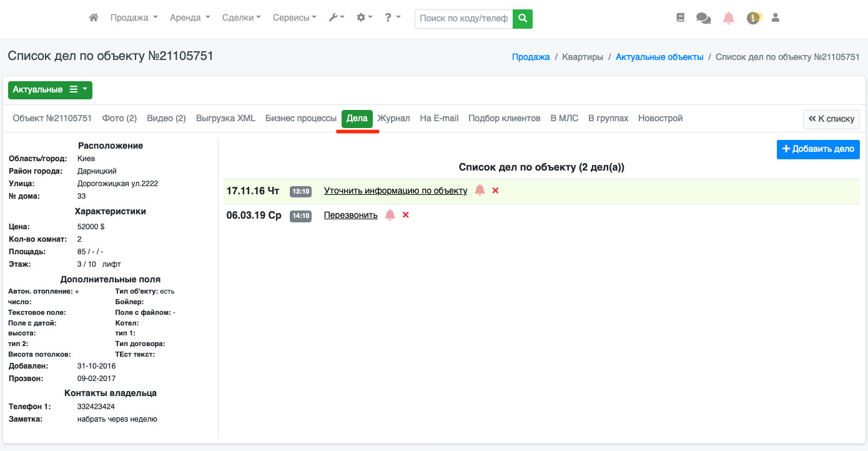Click bell icon next to Перезвонить task
868x451 pixels.
(390, 215)
